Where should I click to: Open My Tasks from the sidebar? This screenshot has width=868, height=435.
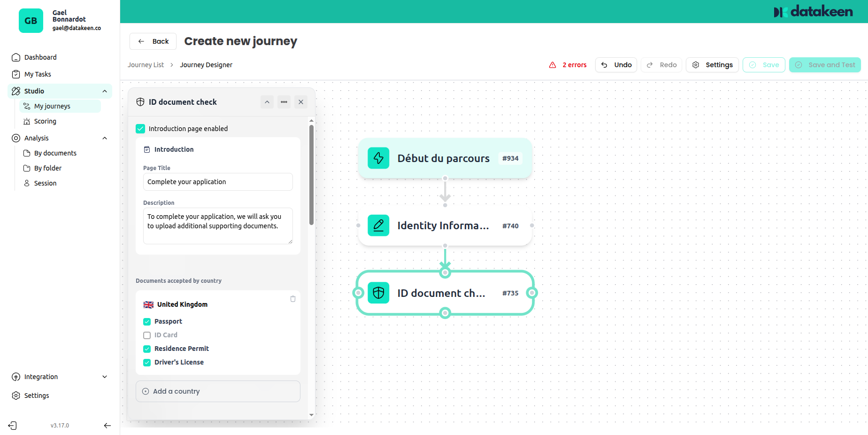[37, 74]
